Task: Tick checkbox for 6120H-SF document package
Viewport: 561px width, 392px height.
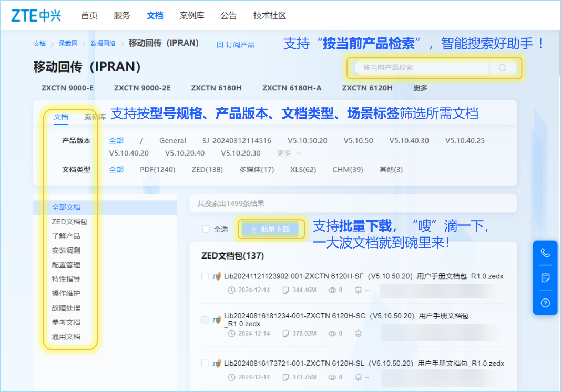Action: coord(205,276)
